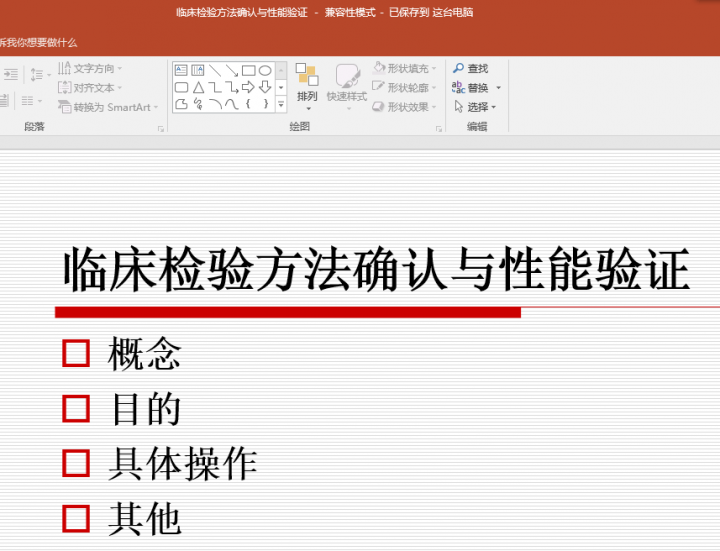Screen dimensions: 720x551
Task: Click Replace (替换) button
Action: pos(476,88)
